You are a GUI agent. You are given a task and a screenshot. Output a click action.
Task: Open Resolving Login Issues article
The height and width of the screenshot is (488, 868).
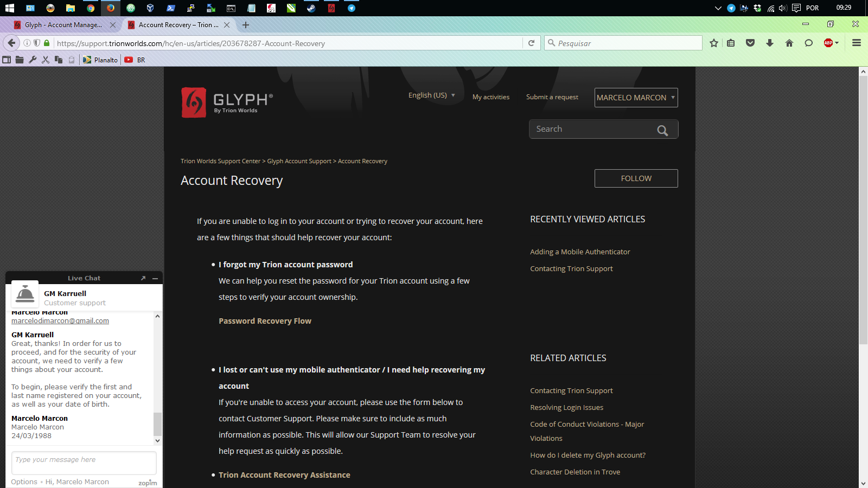tap(566, 408)
